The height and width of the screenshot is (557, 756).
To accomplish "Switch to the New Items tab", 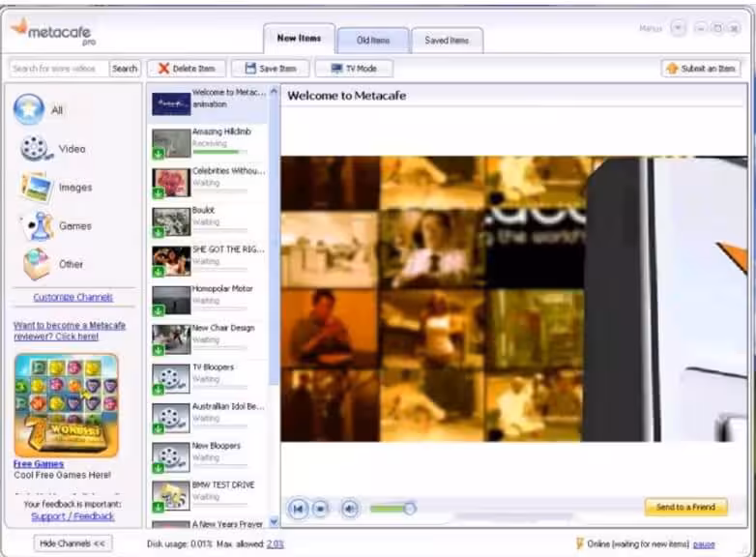I will pos(299,38).
